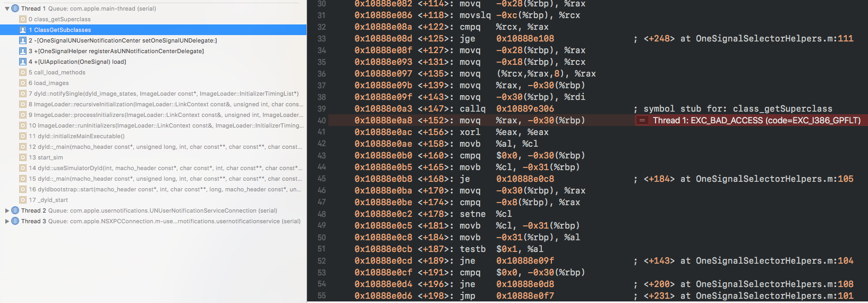The width and height of the screenshot is (868, 303).
Task: Click comment 'OneSignalSelectorHelpers.m:105'
Action: pos(775,179)
